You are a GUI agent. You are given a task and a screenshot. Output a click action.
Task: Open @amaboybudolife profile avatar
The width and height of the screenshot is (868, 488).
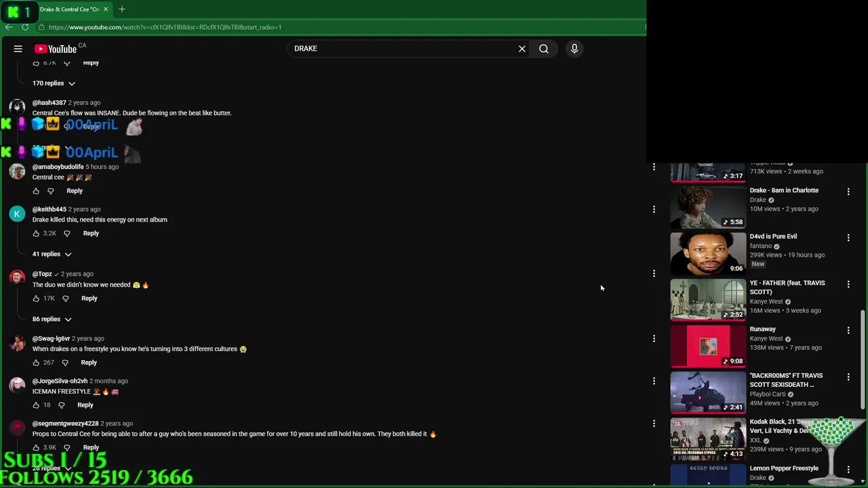click(17, 171)
